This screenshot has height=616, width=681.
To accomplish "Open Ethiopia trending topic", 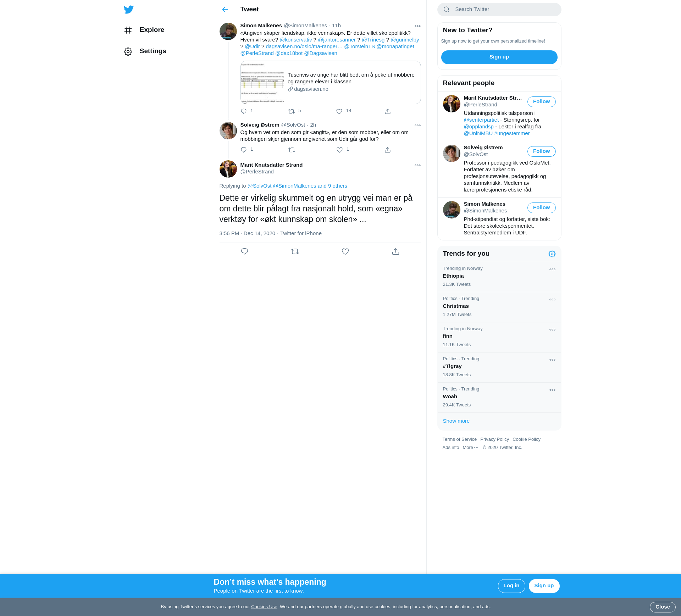I will 499,277.
